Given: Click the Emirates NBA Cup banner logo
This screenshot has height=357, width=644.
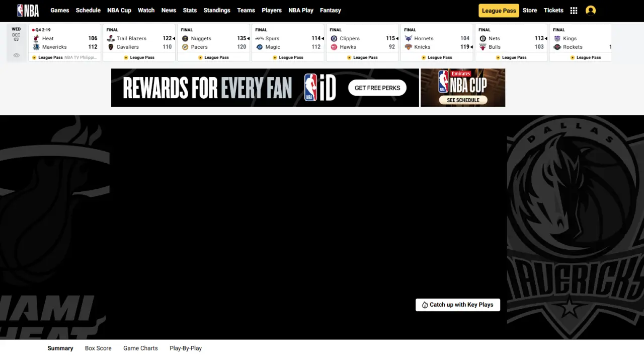Looking at the screenshot, I should coord(463,82).
